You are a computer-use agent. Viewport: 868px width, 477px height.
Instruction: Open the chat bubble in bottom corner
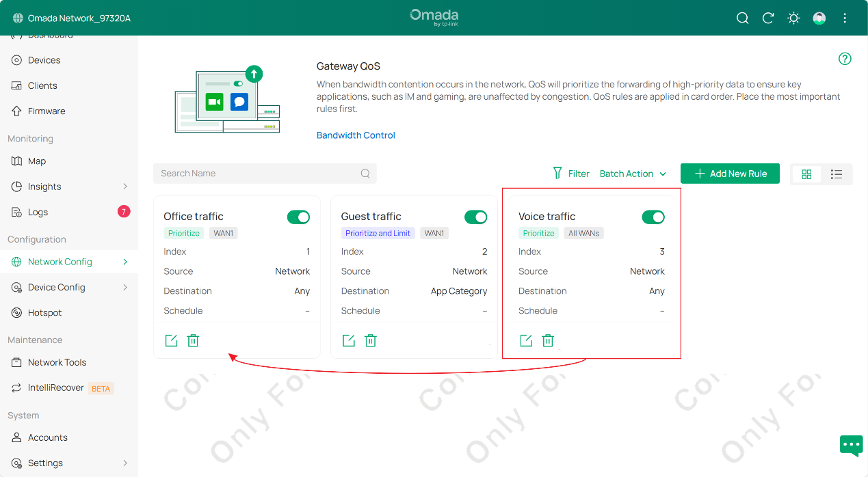click(851, 446)
